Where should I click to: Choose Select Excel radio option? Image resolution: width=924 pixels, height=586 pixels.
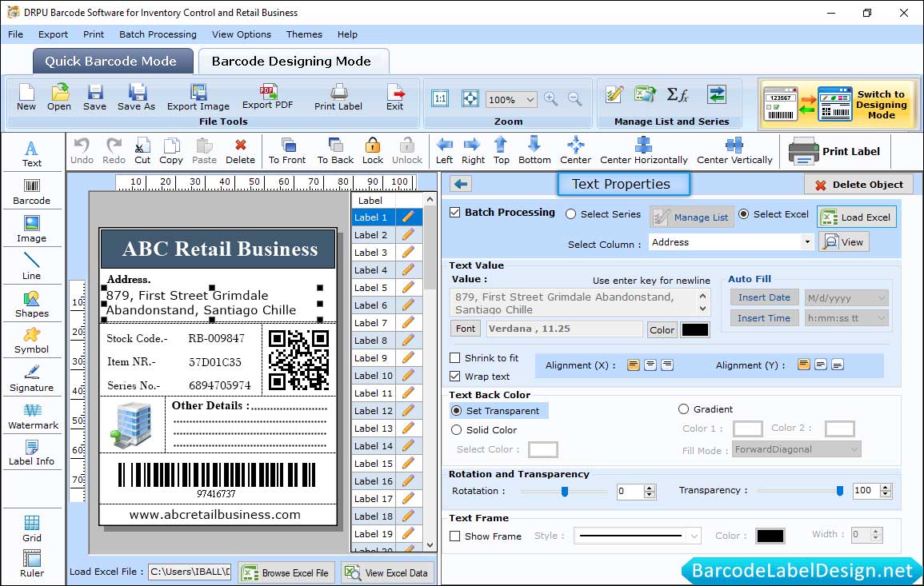(744, 213)
